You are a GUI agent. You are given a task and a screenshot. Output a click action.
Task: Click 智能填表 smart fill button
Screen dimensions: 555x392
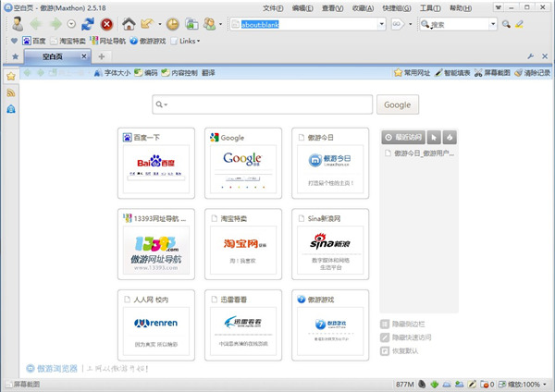coord(452,73)
